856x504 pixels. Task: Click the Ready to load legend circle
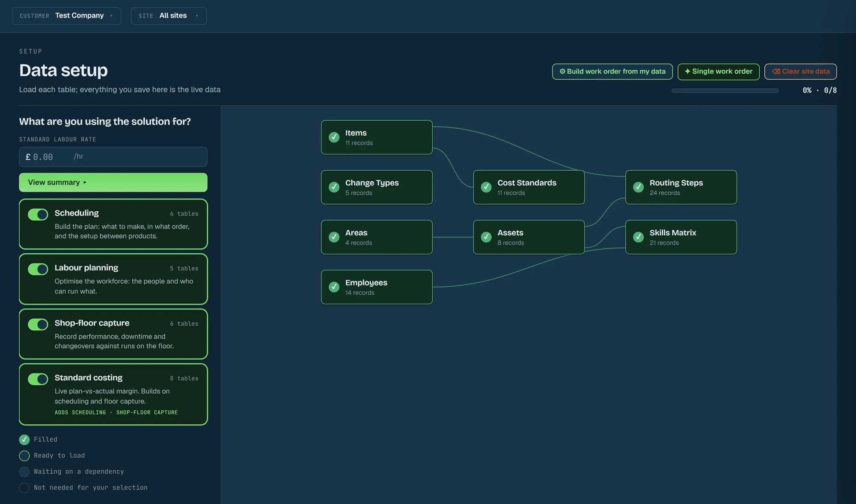click(x=24, y=456)
